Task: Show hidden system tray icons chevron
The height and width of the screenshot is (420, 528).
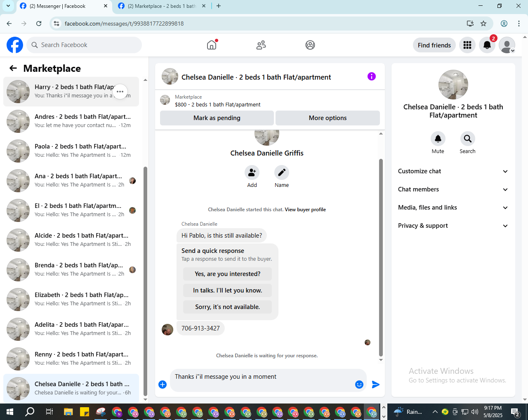Action: 435,412
